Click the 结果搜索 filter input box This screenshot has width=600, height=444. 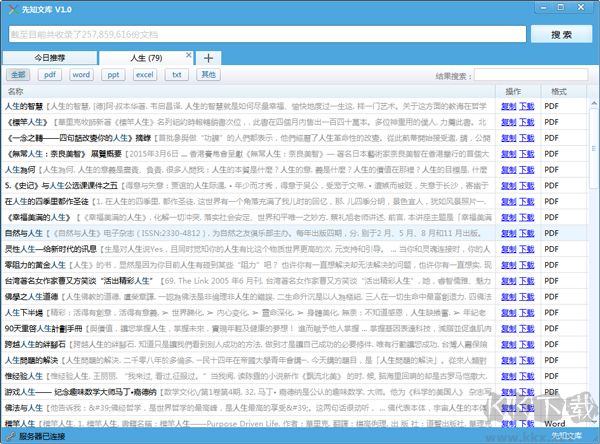(531, 75)
